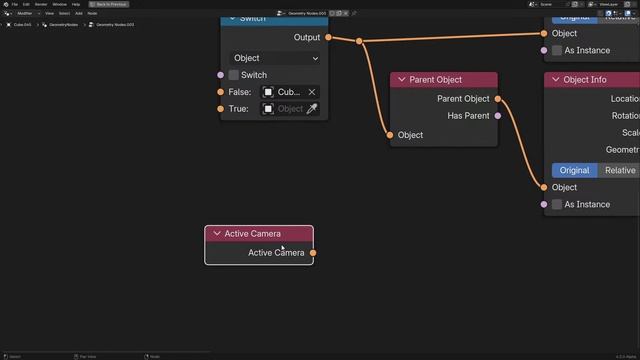Click the True object field
Image resolution: width=640 pixels, height=360 pixels.
(x=283, y=109)
